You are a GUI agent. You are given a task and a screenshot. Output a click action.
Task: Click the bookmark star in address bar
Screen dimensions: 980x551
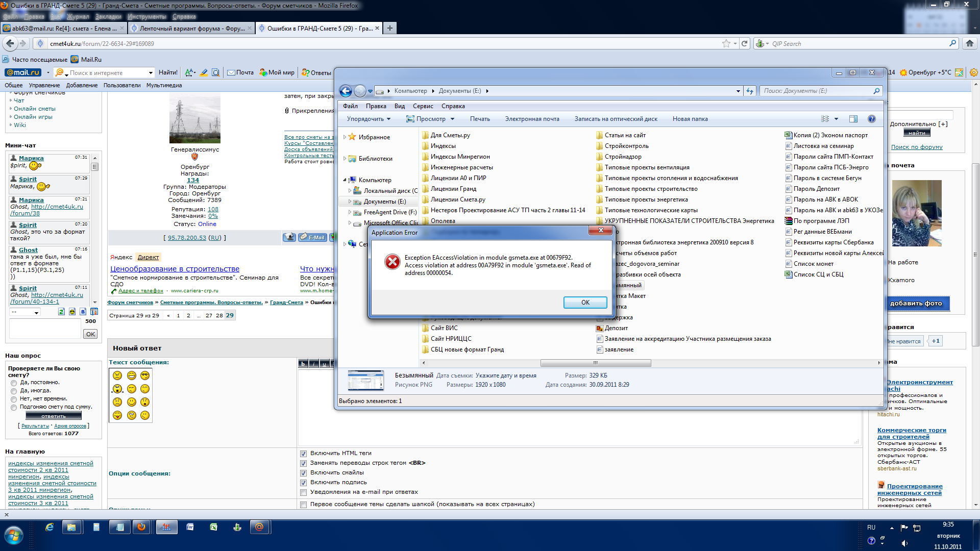click(726, 43)
